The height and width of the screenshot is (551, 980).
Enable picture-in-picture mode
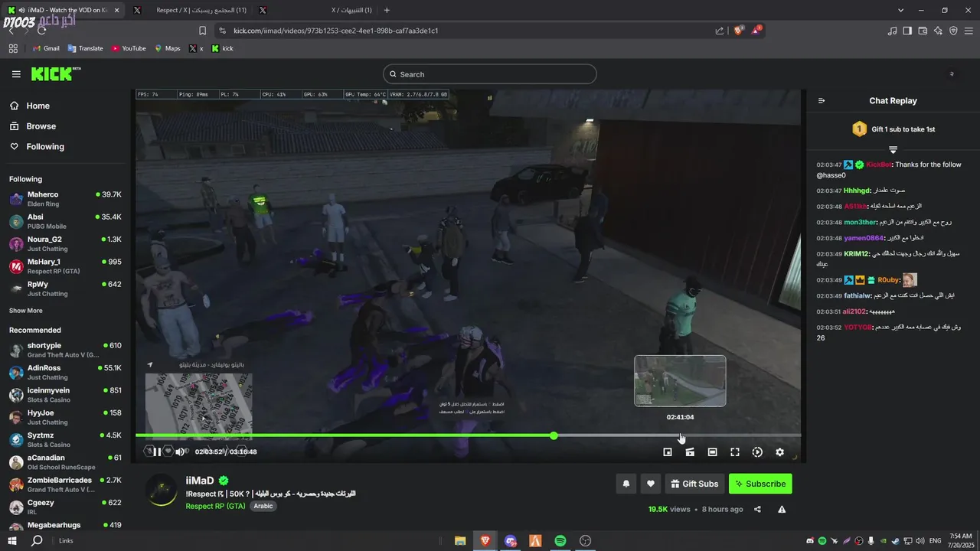668,452
